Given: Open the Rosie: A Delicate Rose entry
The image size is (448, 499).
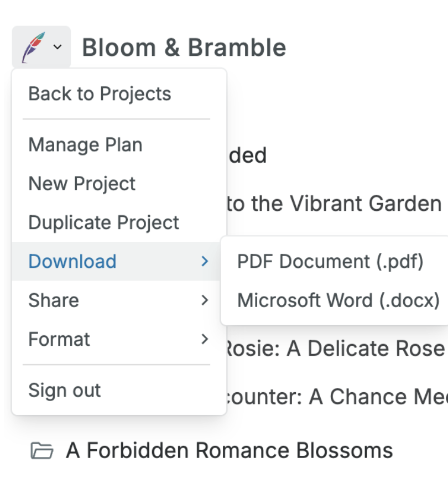Looking at the screenshot, I should 335,349.
